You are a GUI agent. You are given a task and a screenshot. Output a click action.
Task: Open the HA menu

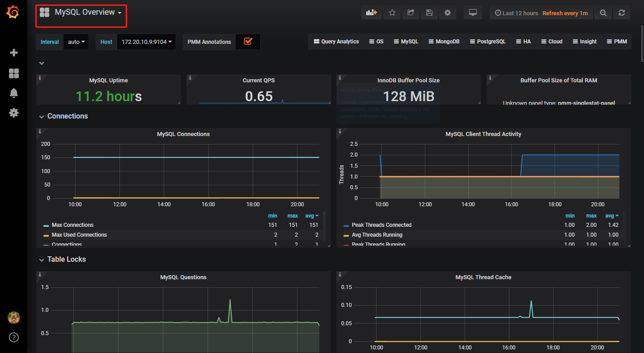(523, 42)
